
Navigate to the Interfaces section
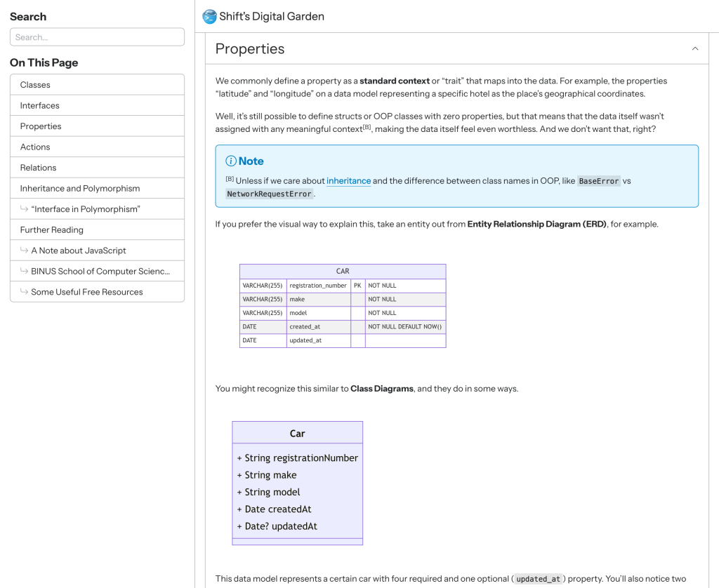tap(97, 105)
